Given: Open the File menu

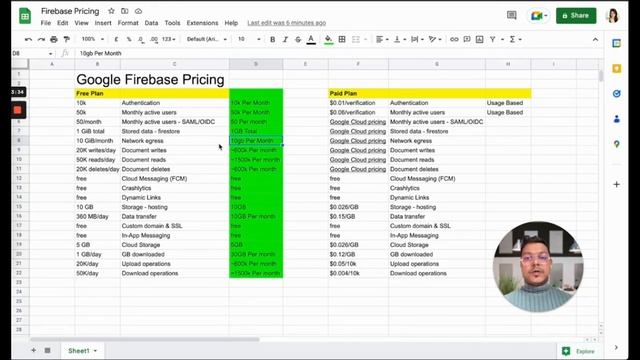Looking at the screenshot, I should coord(46,23).
